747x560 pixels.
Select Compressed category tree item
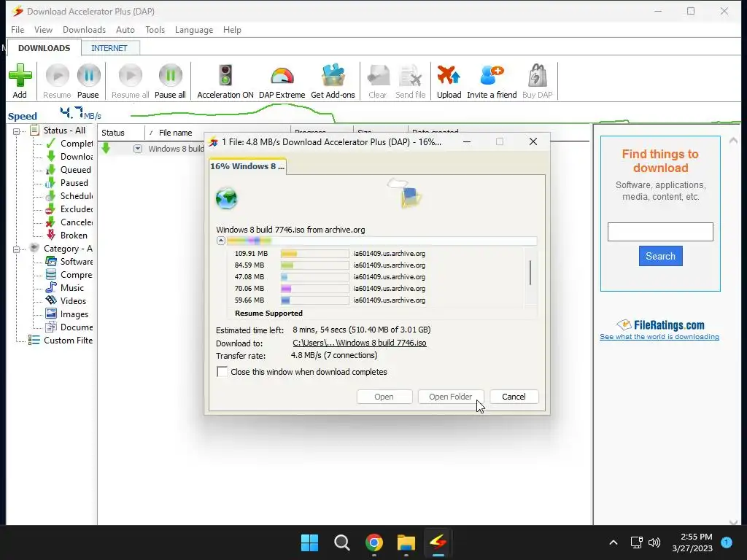[x=69, y=275]
